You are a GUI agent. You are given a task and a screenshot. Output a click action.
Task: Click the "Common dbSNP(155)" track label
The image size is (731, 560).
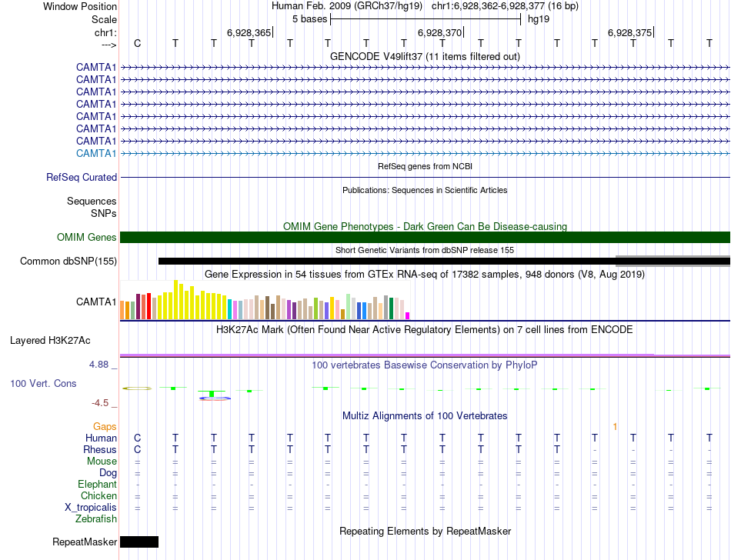click(x=68, y=261)
